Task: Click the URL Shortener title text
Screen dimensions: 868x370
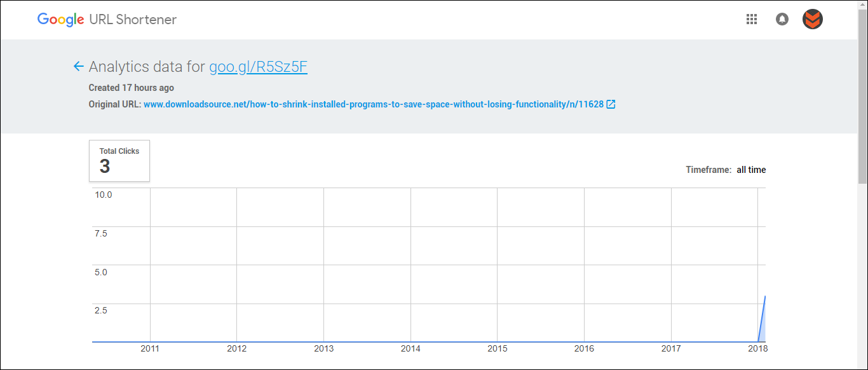Action: click(132, 20)
